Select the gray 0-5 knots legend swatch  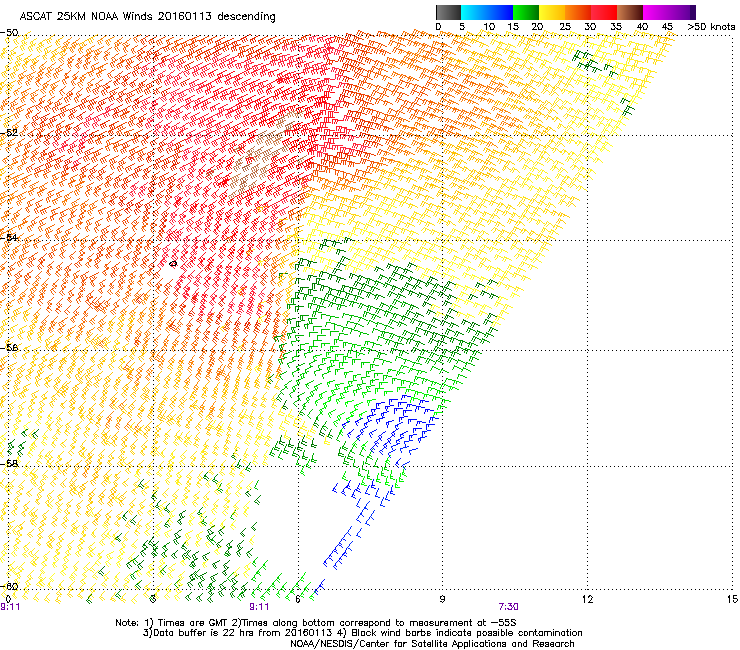pos(448,12)
